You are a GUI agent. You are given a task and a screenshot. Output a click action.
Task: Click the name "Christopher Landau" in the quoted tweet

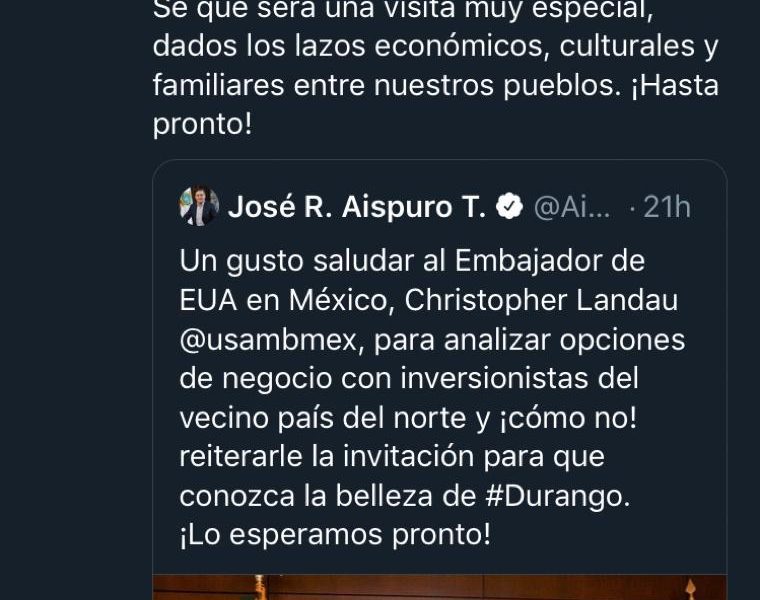541,300
